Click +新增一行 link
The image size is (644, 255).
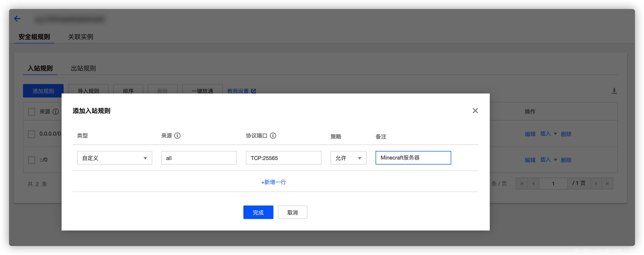click(x=273, y=182)
